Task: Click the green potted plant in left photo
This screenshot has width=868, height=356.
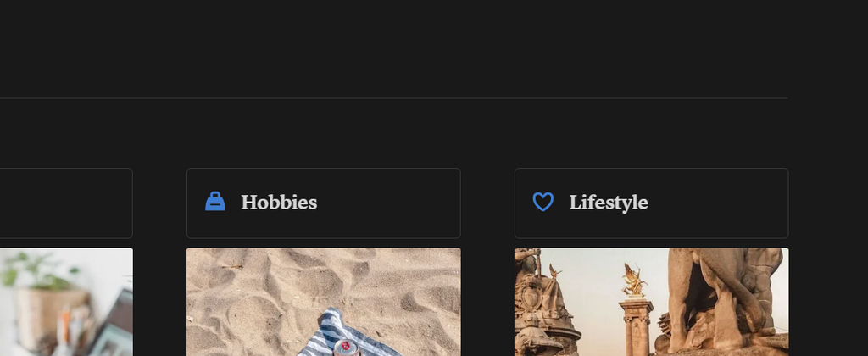Action: coord(40,270)
